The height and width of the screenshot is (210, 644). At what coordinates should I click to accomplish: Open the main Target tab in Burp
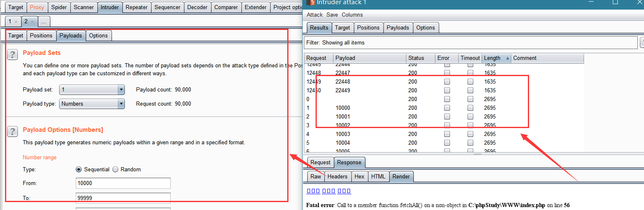(16, 7)
